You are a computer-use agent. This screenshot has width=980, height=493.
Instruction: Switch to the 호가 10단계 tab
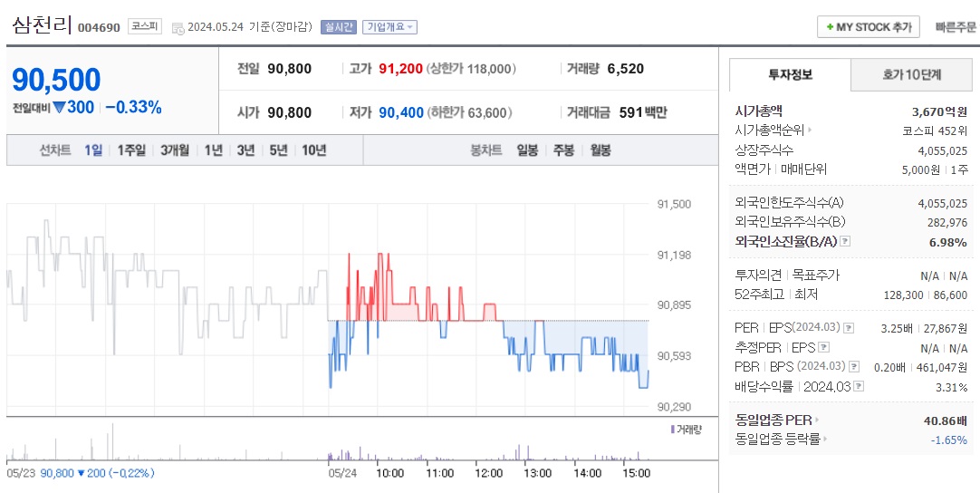[x=912, y=75]
